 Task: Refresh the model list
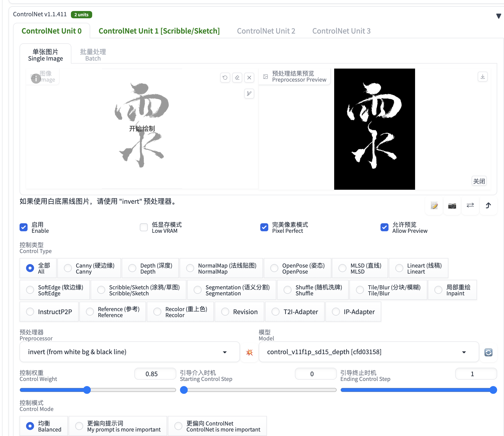coord(488,352)
